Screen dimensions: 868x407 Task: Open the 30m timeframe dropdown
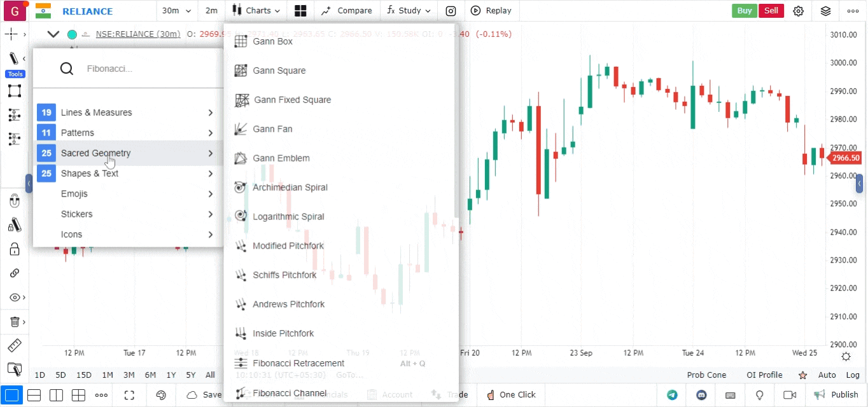[176, 11]
